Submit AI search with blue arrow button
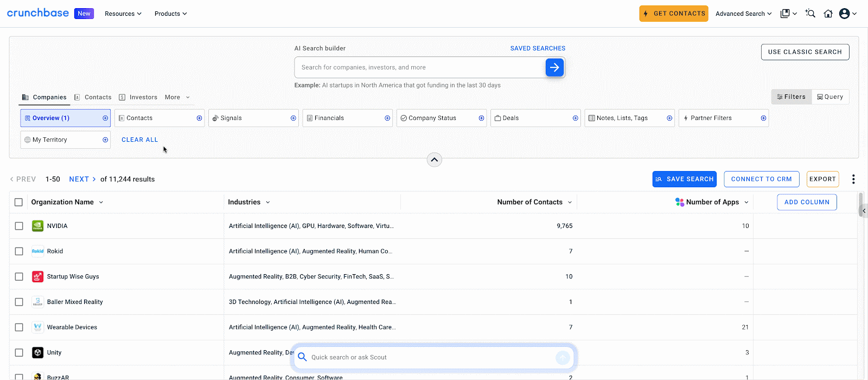 (x=554, y=67)
